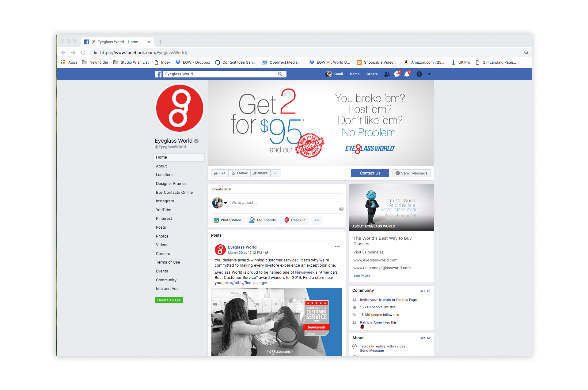
Task: Click the search magnifier in Facebook search bar
Action: [280, 74]
